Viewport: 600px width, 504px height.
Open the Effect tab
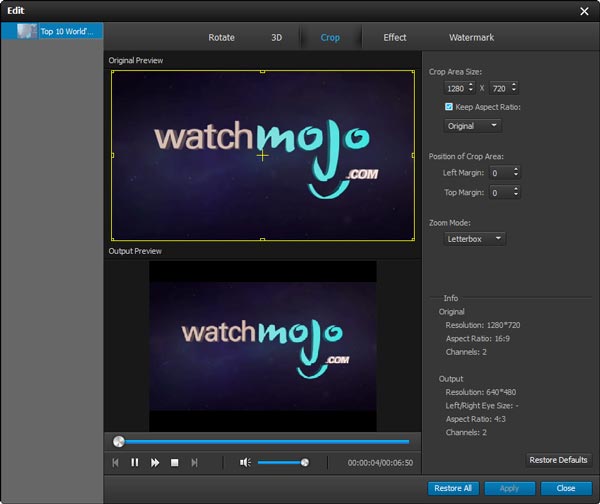point(395,38)
